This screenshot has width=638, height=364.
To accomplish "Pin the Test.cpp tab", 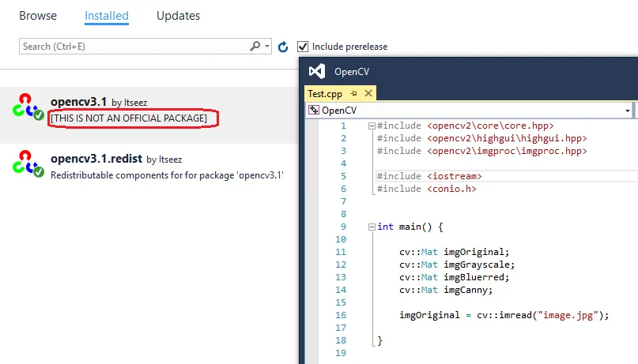I will coord(353,93).
